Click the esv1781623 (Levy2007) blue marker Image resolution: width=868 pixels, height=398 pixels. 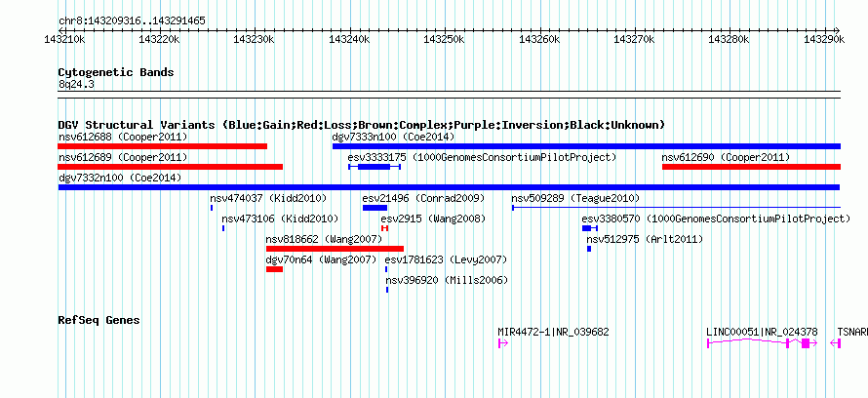tap(386, 269)
